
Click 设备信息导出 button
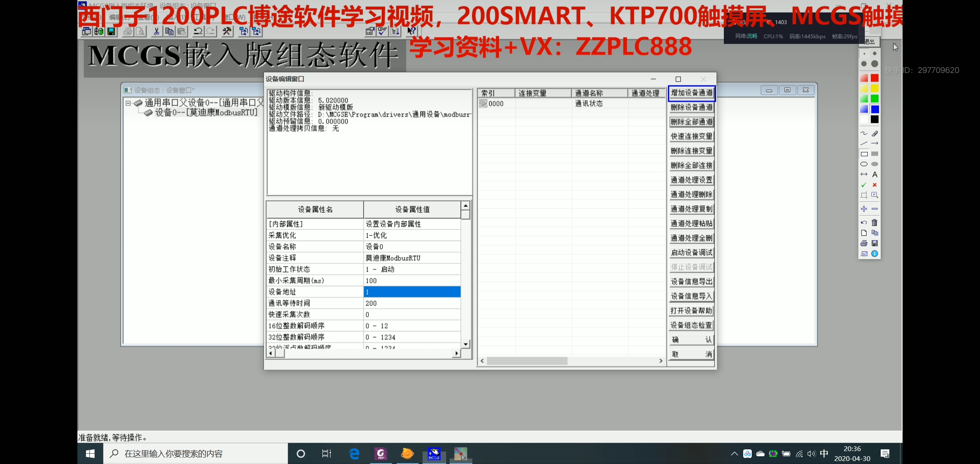pos(692,282)
